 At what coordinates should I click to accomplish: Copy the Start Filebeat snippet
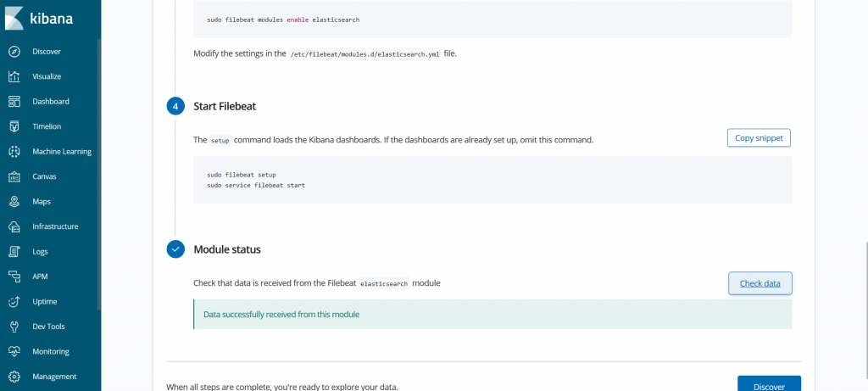point(759,138)
